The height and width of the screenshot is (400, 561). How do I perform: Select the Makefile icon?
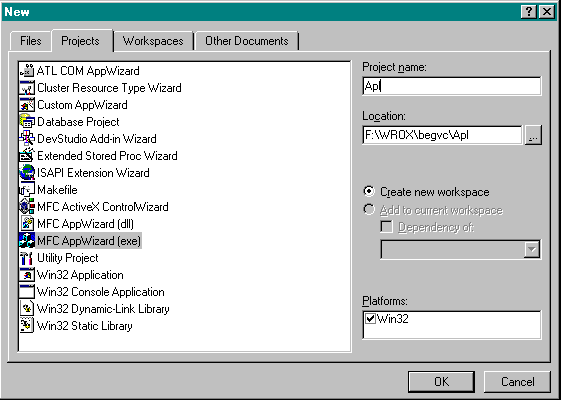(27, 190)
